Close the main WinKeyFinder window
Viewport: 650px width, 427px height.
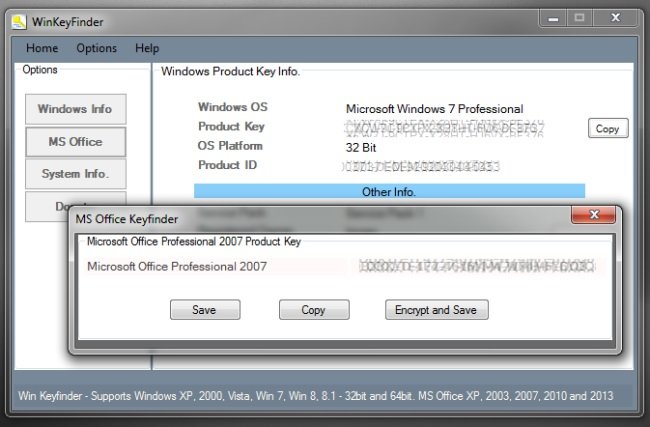(x=616, y=19)
